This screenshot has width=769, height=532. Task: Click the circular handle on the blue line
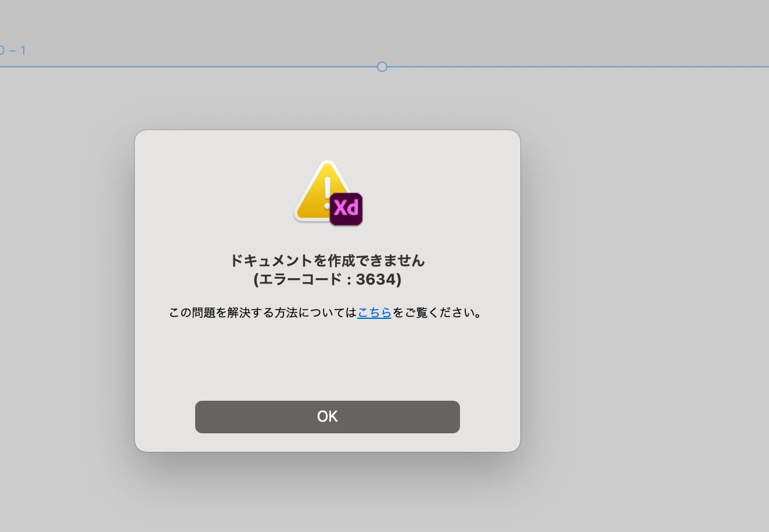(x=382, y=67)
